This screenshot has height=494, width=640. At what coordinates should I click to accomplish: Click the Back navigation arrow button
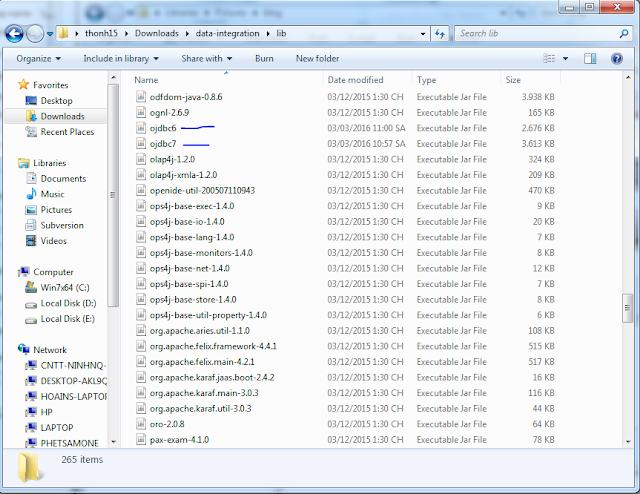pos(14,33)
